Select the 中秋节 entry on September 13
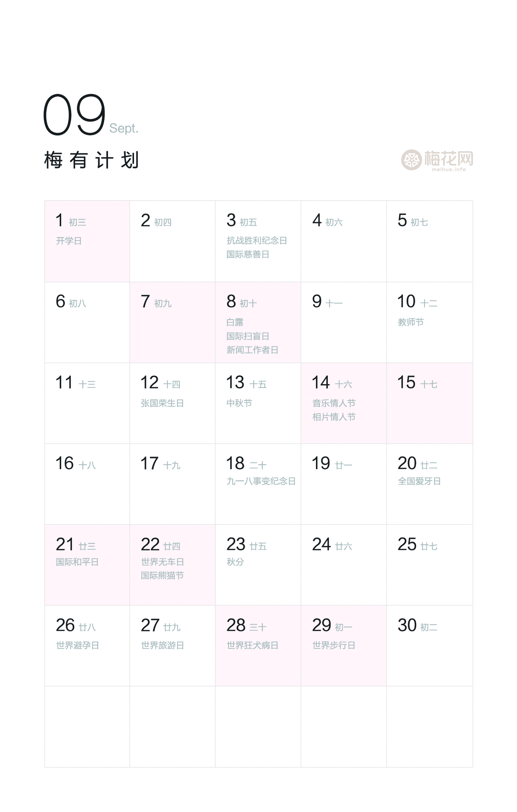This screenshot has width=517, height=812. [x=239, y=403]
